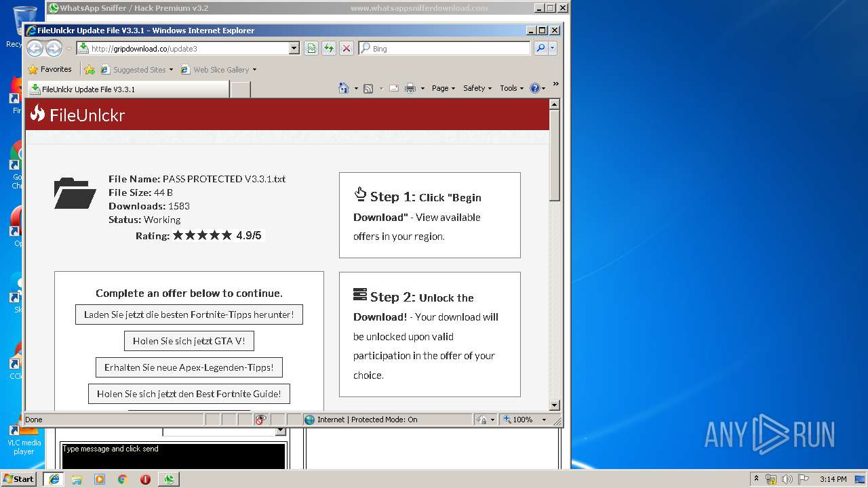Open Opera browser from taskbar

(x=145, y=479)
